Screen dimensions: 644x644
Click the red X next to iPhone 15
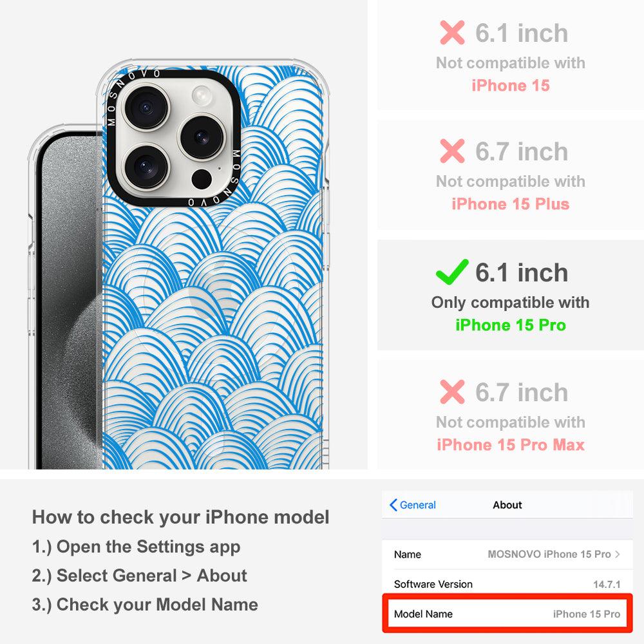coord(452,32)
